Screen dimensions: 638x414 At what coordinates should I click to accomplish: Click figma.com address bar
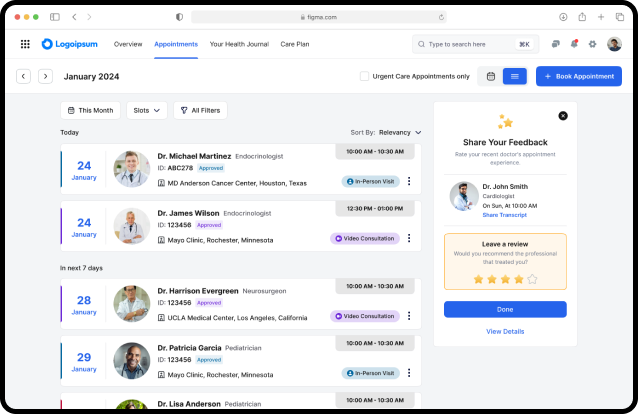[x=319, y=17]
